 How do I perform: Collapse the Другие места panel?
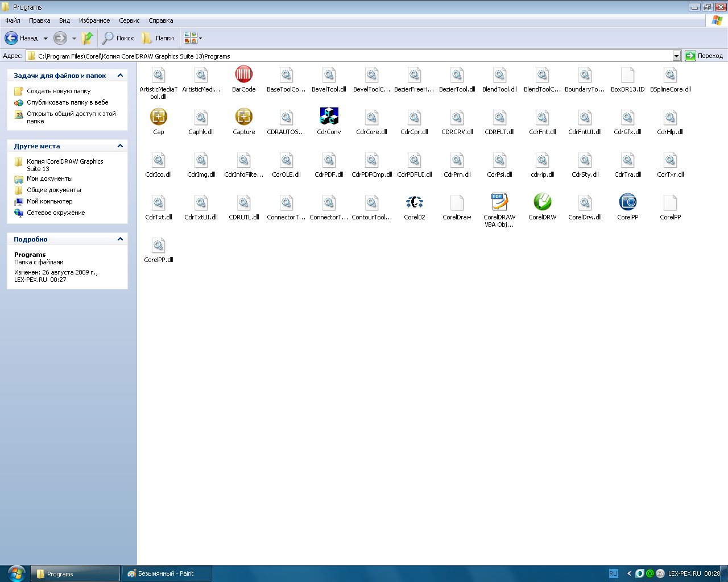pos(120,145)
